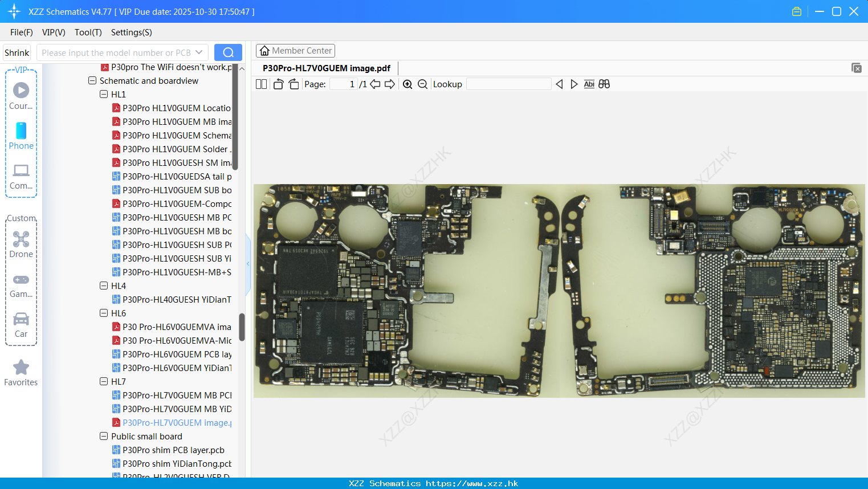Viewport: 868px width, 489px height.
Task: Open the Car category
Action: click(x=21, y=325)
